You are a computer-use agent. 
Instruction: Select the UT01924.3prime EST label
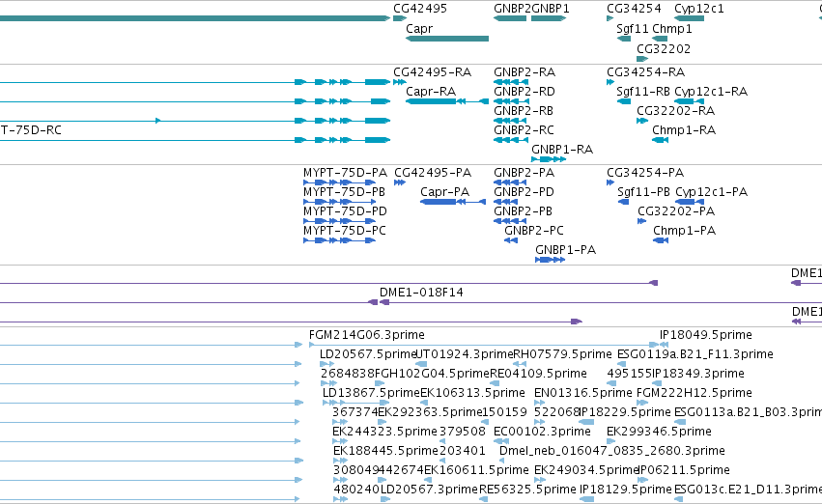click(465, 354)
